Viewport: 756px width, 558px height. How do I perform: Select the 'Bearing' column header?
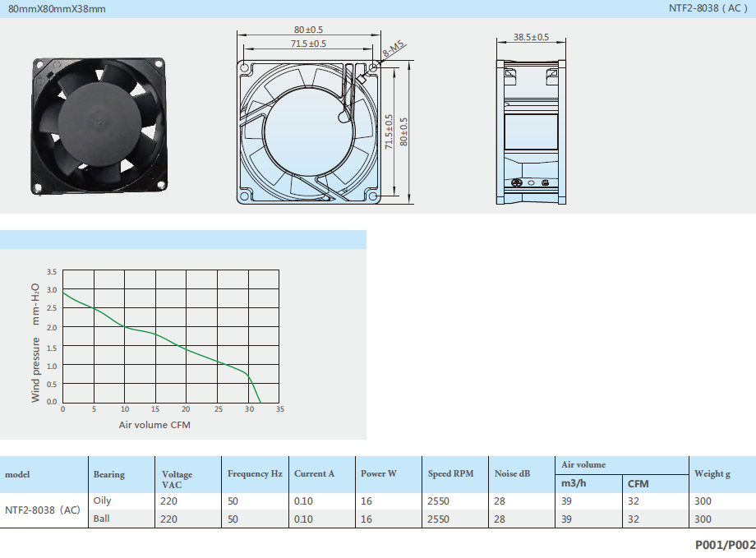click(109, 474)
